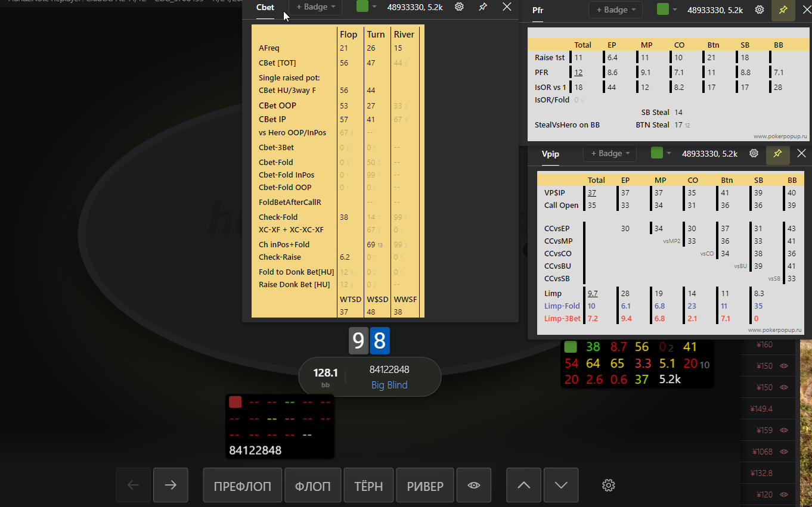812x507 pixels.
Task: Select the Pfr tab
Action: [538, 10]
